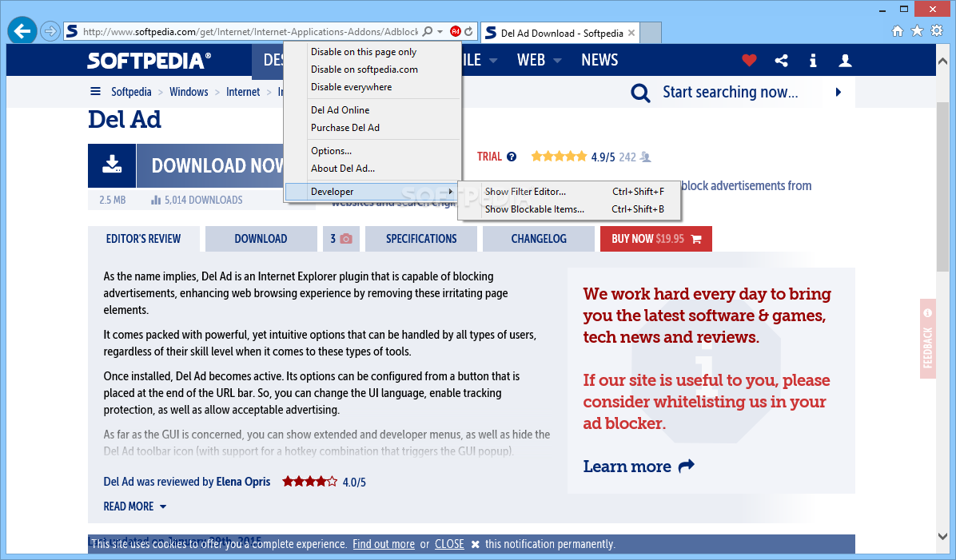Select the EDITOR'S REVIEW tab
This screenshot has width=956, height=560.
143,239
